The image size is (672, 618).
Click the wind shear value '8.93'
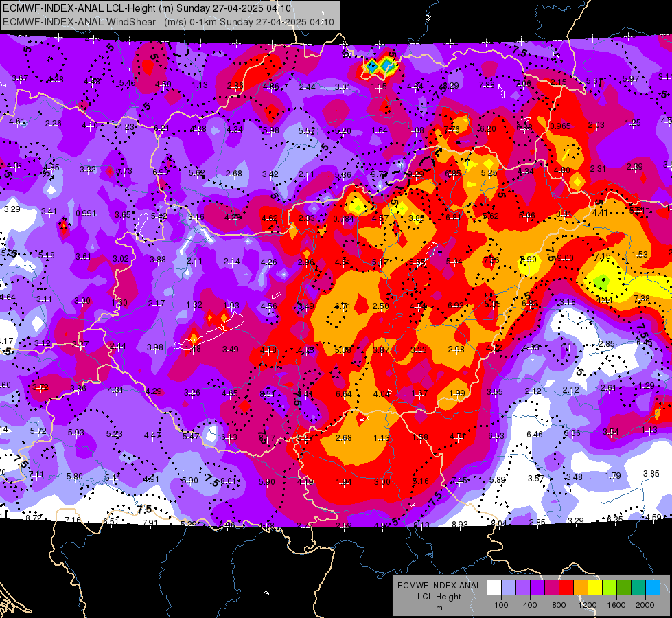point(459,524)
